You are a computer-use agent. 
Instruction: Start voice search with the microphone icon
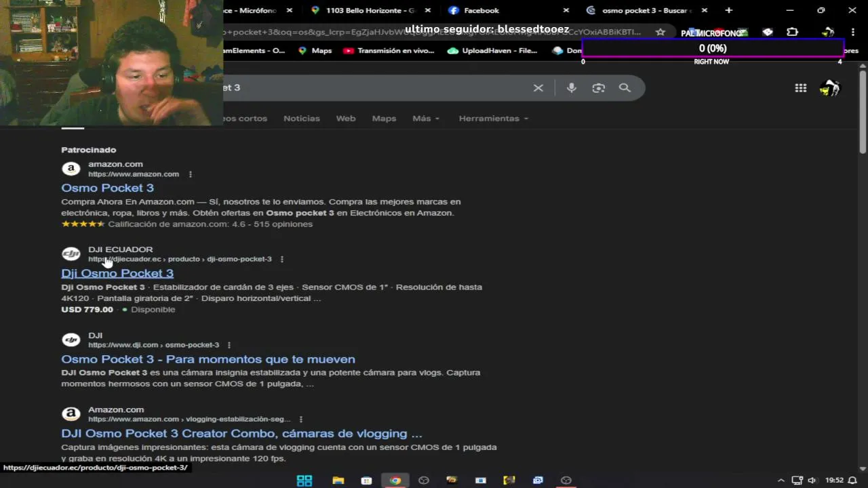pos(572,87)
